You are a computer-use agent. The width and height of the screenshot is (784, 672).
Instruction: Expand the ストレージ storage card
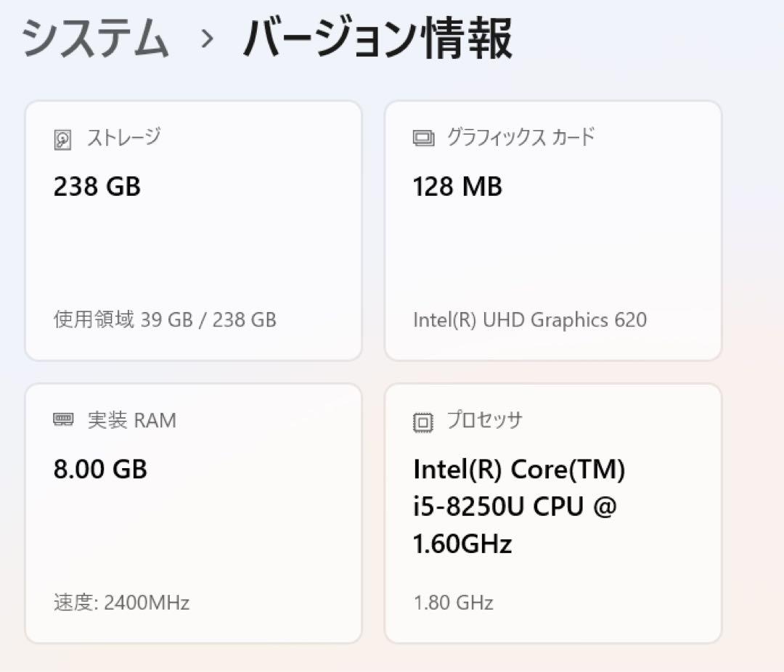192,231
